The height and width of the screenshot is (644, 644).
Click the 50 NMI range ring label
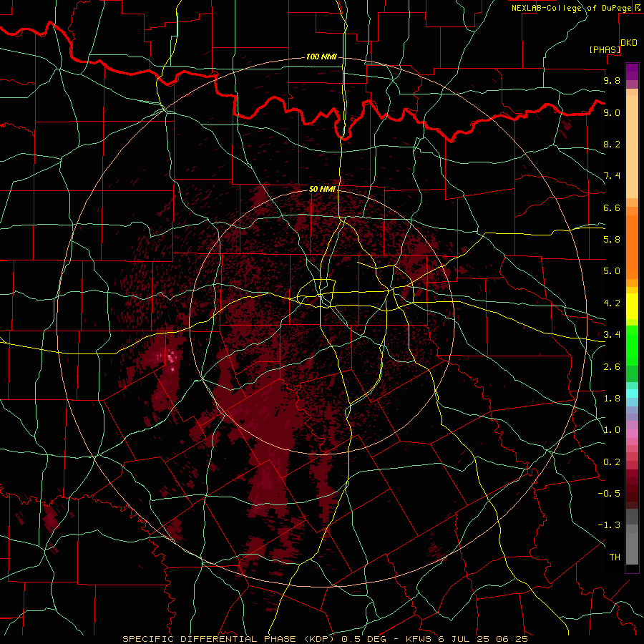pos(322,189)
